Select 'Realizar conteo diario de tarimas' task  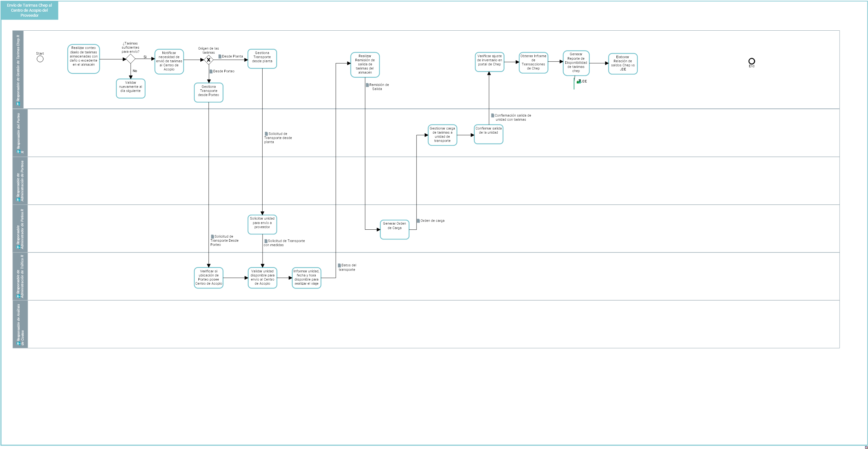[x=83, y=59]
